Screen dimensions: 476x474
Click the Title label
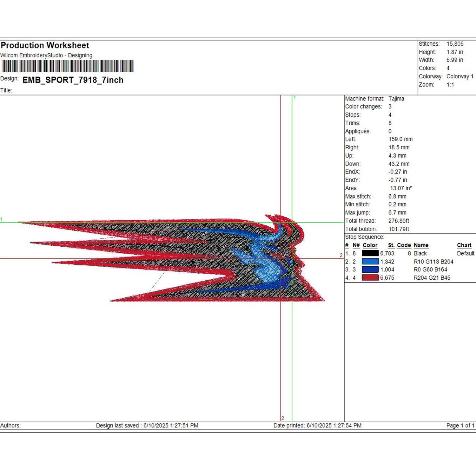(x=6, y=90)
